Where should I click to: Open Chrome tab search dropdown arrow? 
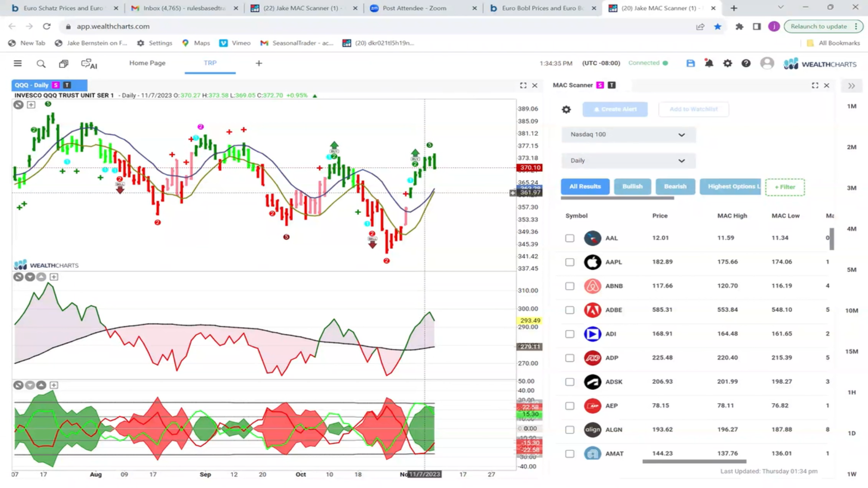[780, 8]
